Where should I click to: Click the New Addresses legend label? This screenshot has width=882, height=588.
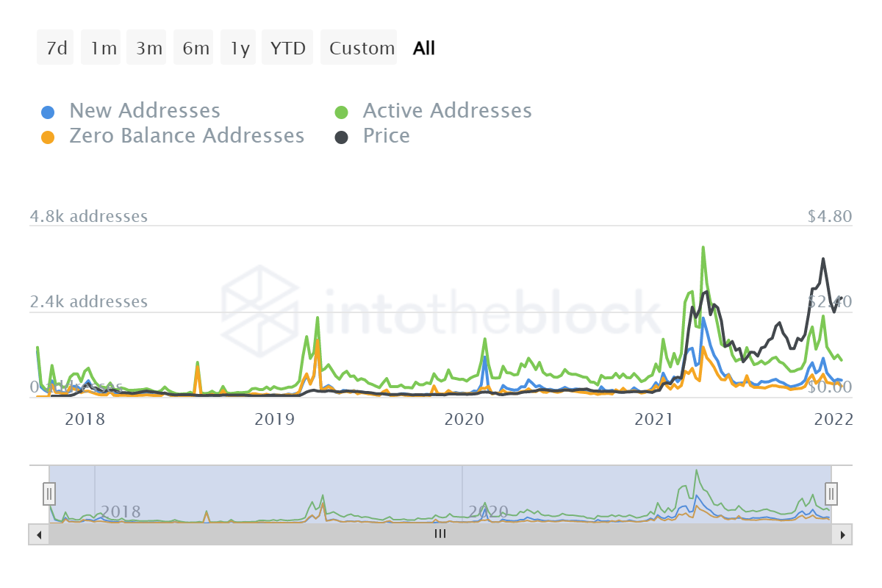coord(145,111)
